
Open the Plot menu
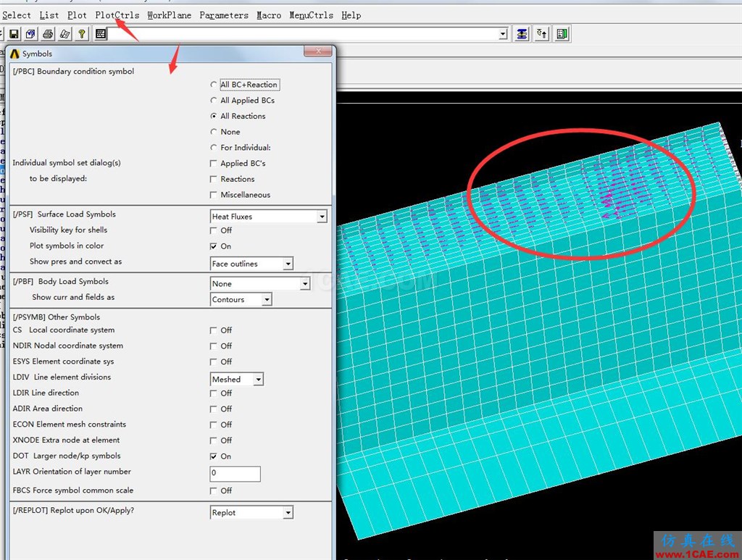click(77, 15)
